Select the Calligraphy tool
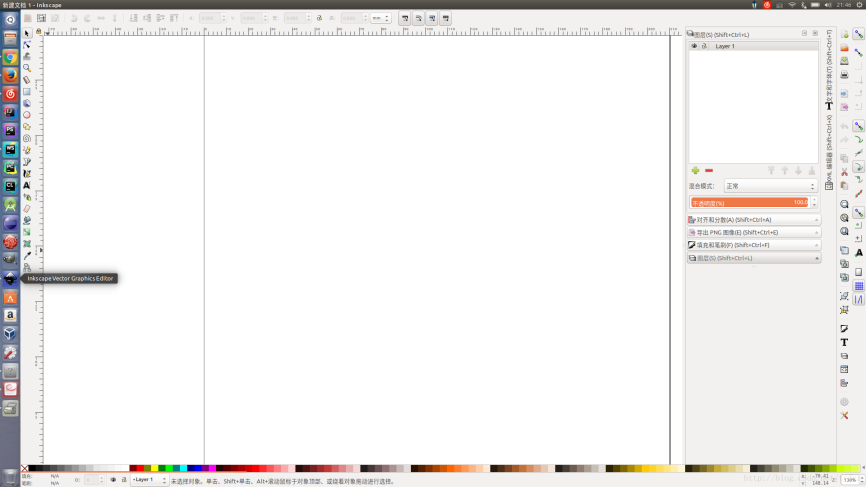866x487 pixels. [x=27, y=173]
